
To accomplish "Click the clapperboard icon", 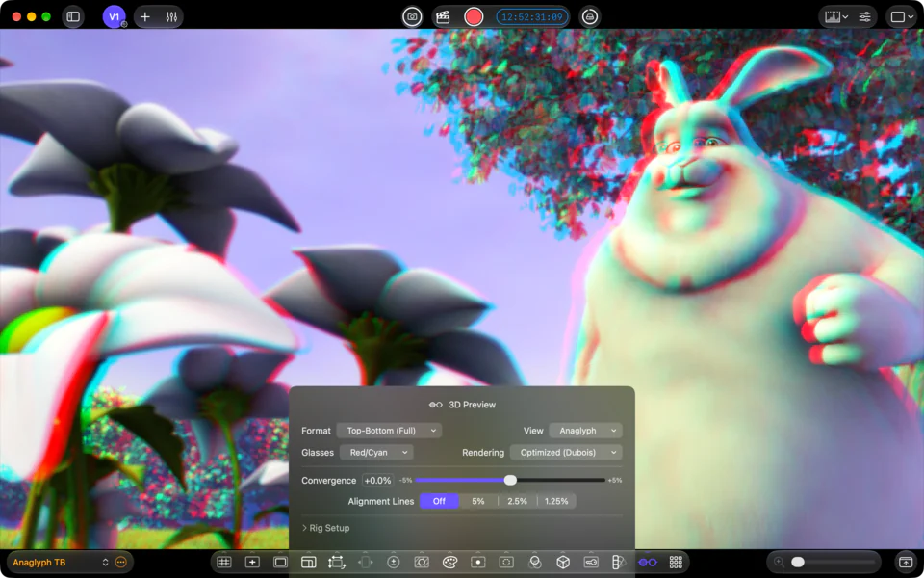I will (443, 16).
